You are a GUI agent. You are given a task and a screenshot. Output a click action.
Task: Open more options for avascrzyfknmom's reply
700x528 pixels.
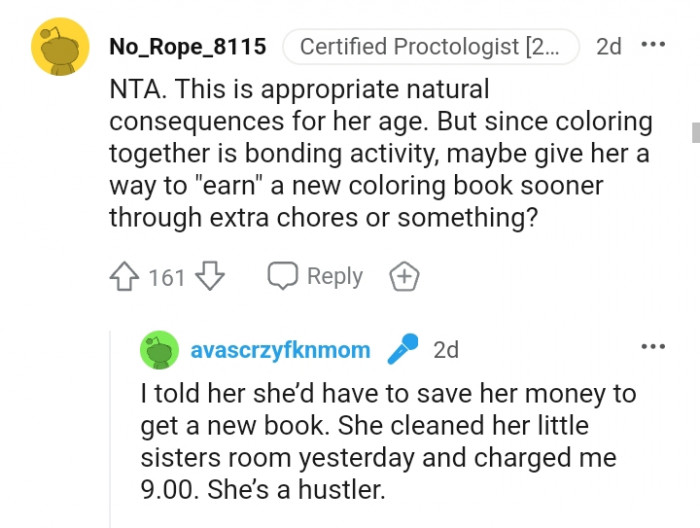click(652, 346)
